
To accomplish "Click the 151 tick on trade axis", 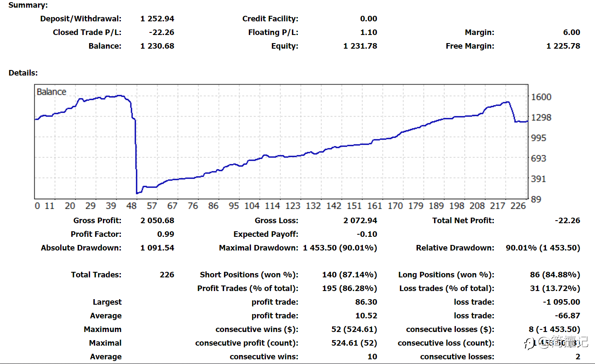I will point(354,206).
